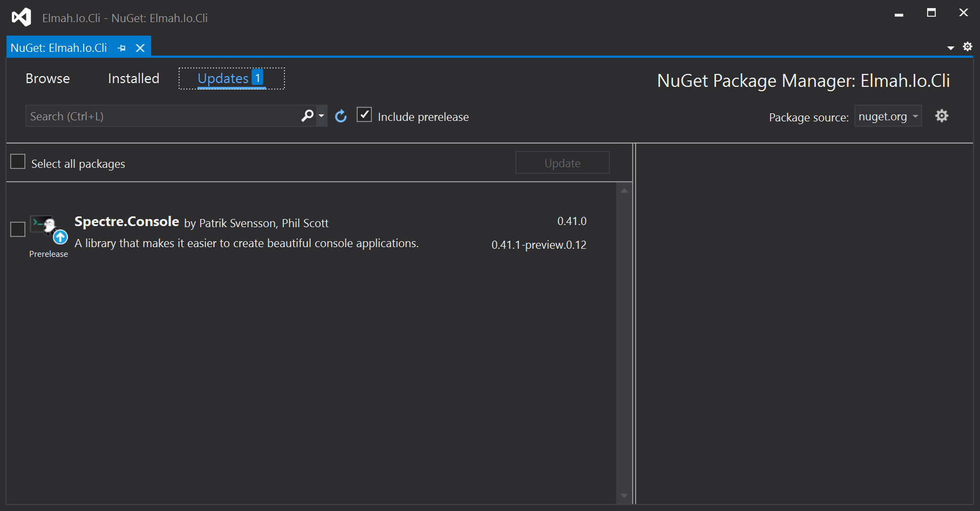Click the Visual Studio logo in the titlebar
980x511 pixels.
click(x=21, y=16)
